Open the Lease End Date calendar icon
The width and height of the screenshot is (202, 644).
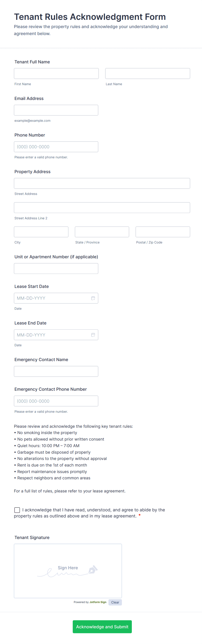[x=93, y=335]
